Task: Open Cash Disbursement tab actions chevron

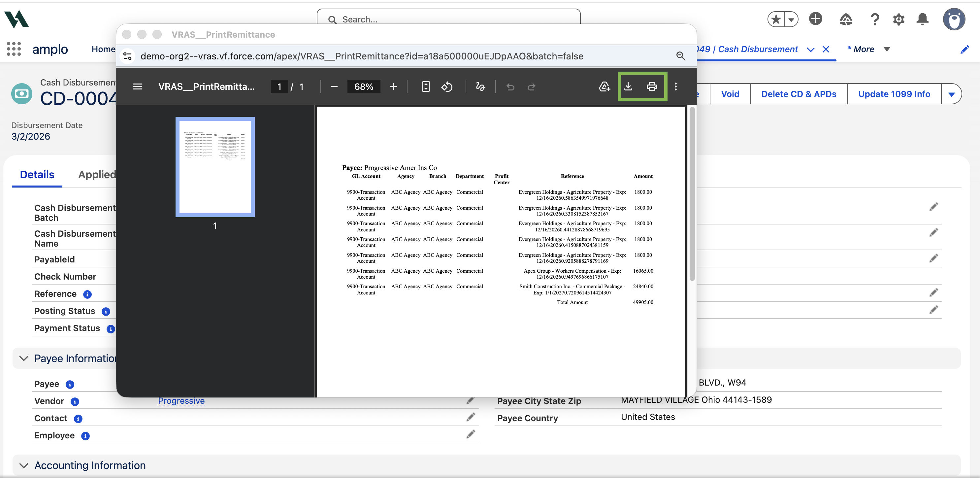Action: click(811, 50)
